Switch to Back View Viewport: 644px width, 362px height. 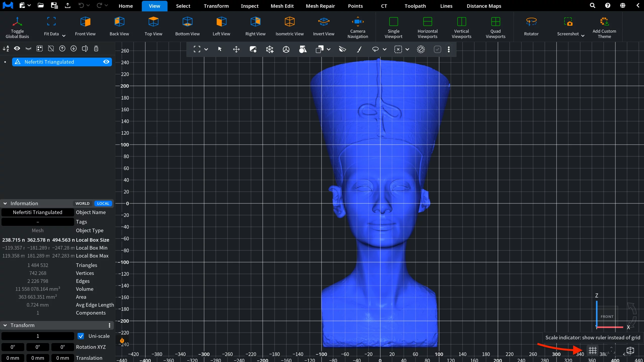(x=119, y=22)
